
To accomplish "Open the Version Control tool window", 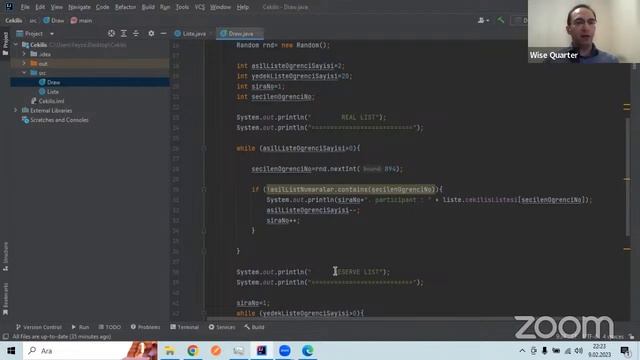I will [39, 327].
